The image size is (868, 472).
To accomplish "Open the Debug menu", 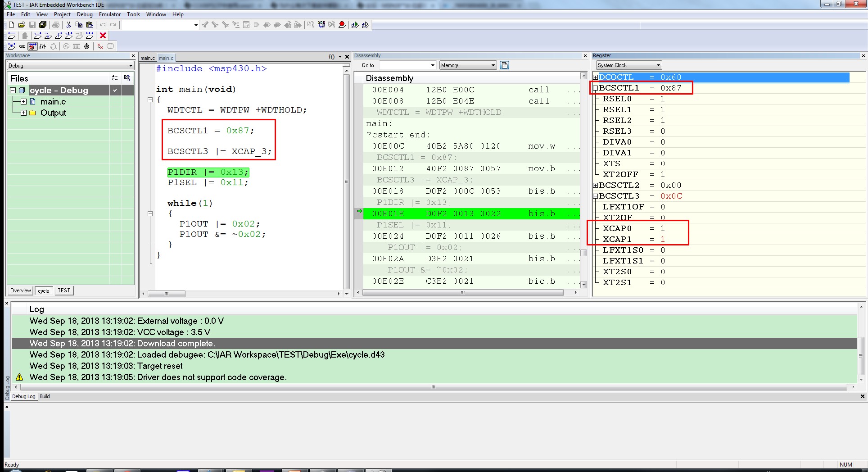I will (85, 14).
